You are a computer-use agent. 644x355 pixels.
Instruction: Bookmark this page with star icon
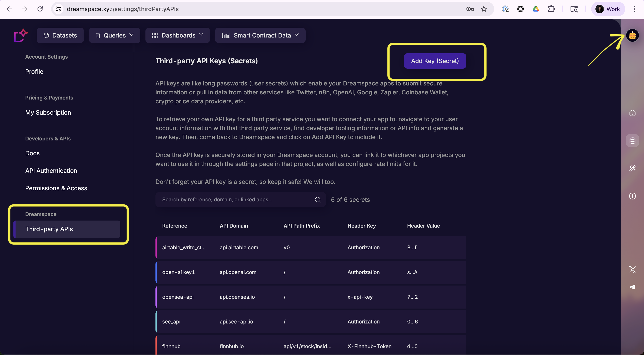pos(484,9)
